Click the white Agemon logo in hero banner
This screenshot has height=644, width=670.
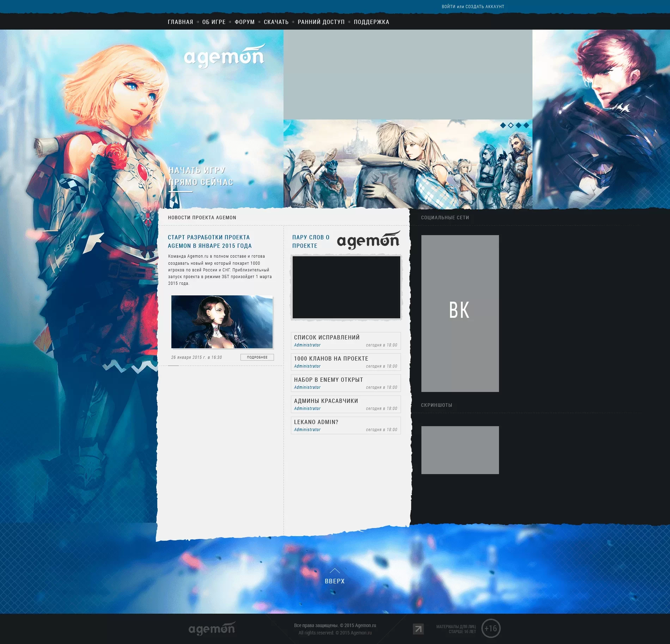pyautogui.click(x=224, y=56)
